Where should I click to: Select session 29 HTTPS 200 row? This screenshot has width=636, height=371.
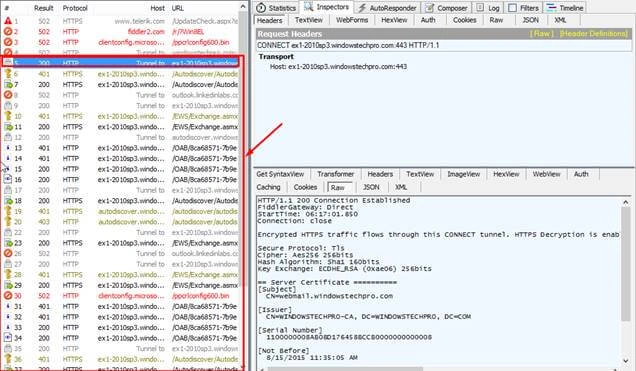[120, 285]
